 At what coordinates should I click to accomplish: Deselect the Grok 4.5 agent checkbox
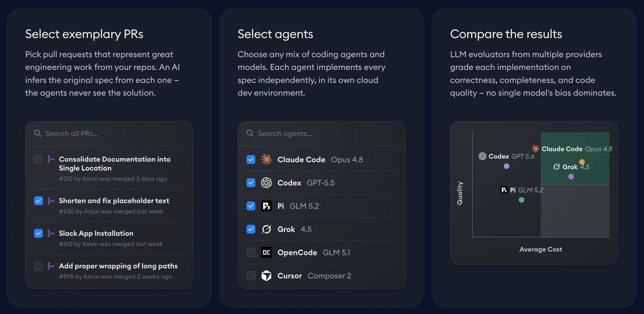pos(251,229)
